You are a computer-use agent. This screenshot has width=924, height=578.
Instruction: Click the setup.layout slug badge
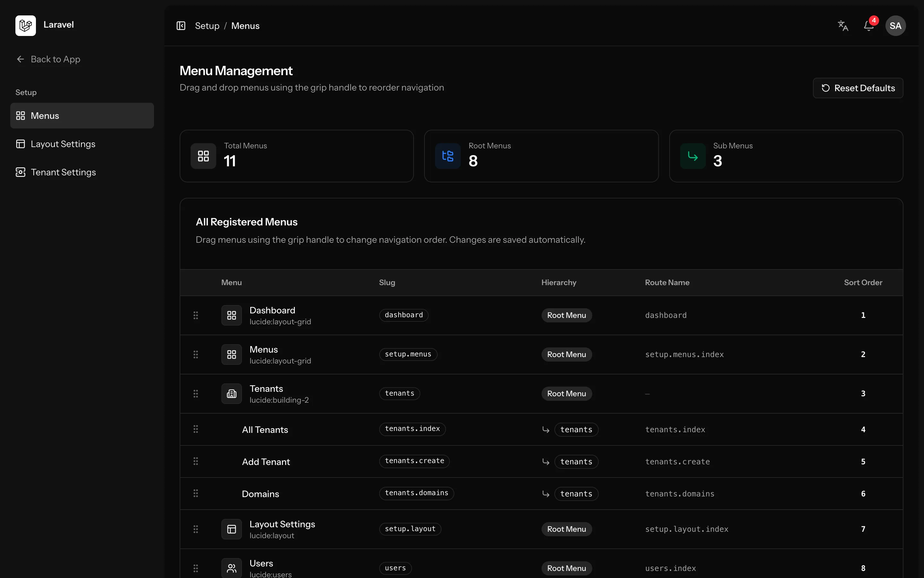(410, 529)
